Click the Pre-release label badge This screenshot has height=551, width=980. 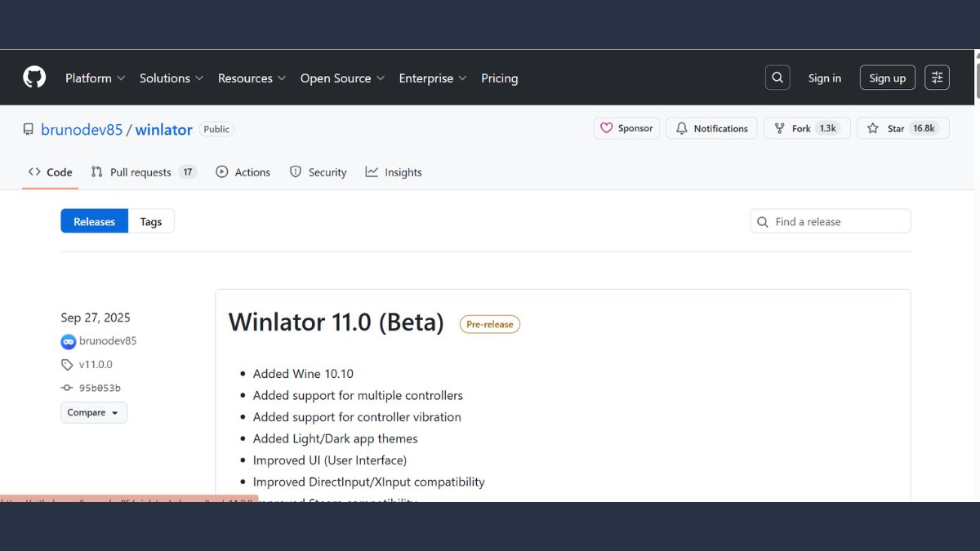pos(490,324)
